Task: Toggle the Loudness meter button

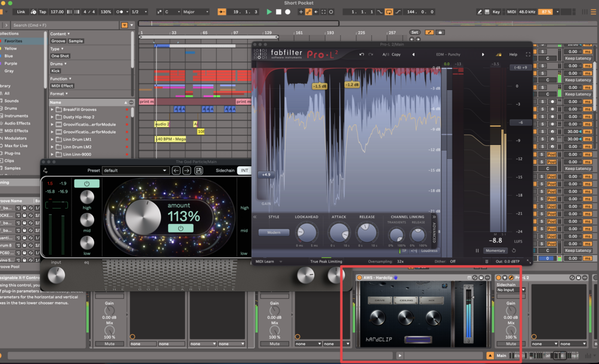Action: (429, 251)
